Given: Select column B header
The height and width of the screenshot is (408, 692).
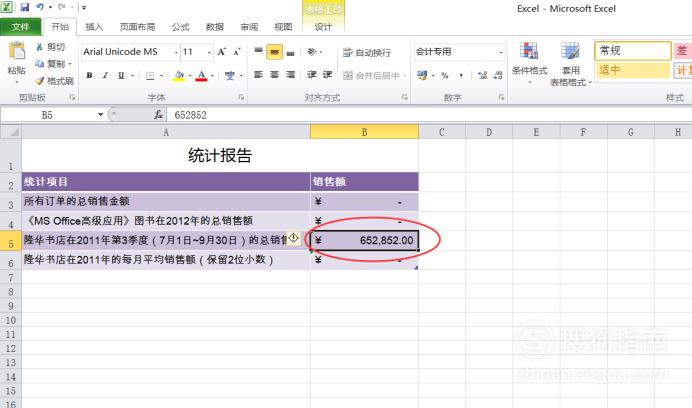Looking at the screenshot, I should pos(365,132).
